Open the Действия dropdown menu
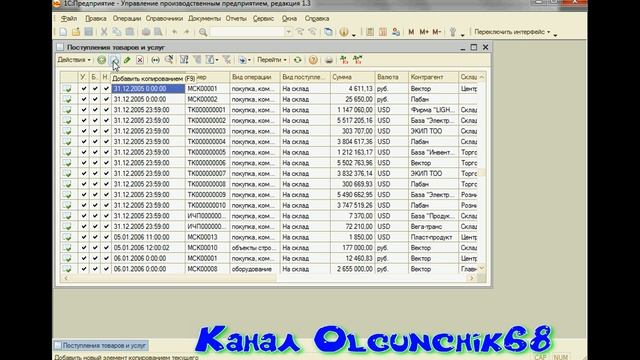This screenshot has height=360, width=640. point(74,60)
